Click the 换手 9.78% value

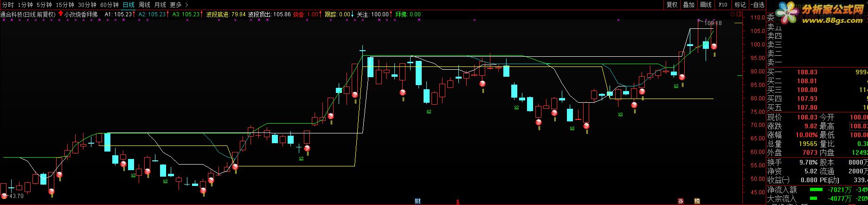[x=808, y=162]
